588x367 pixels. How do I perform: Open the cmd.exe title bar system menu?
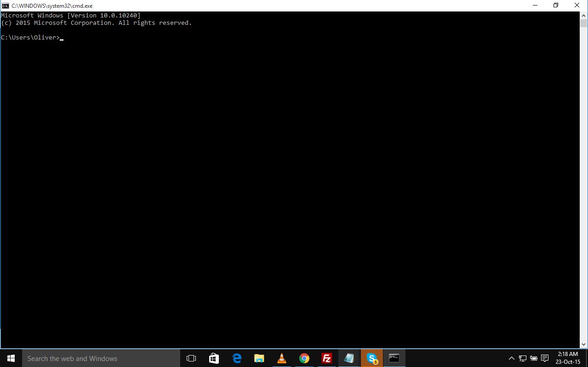pos(5,6)
